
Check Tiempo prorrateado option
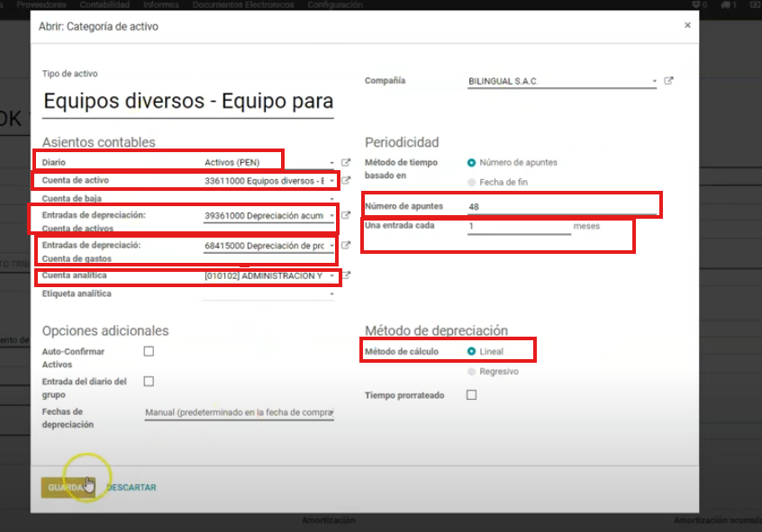click(470, 393)
